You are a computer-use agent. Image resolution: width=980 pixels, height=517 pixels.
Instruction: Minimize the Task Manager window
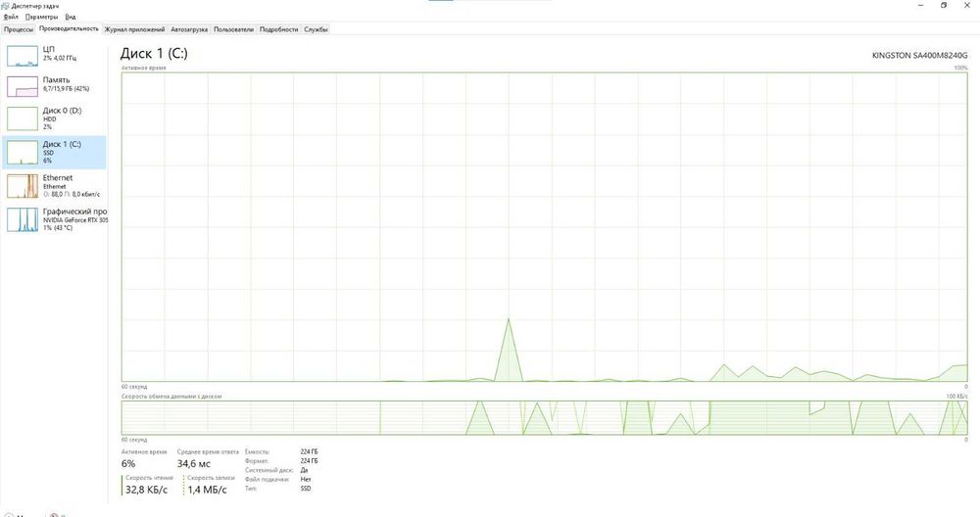(921, 5)
